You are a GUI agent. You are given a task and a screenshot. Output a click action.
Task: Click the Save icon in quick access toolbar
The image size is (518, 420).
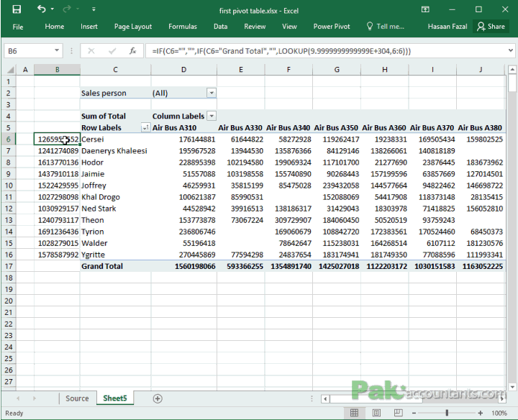[17, 9]
